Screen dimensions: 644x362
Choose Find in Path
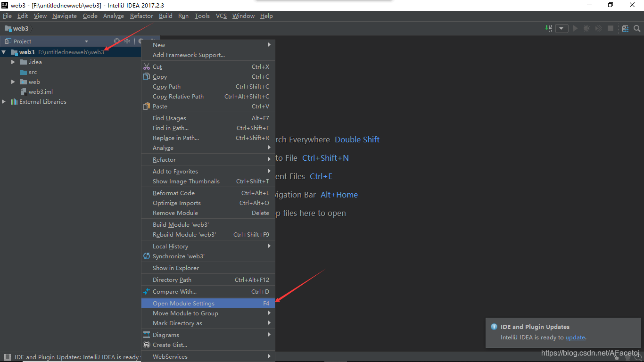[208, 128]
